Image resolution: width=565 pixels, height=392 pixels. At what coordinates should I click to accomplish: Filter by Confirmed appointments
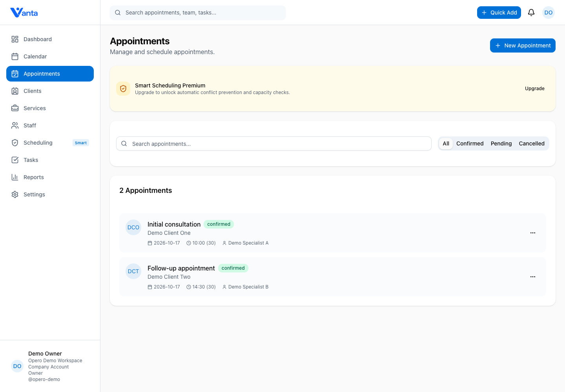[470, 143]
